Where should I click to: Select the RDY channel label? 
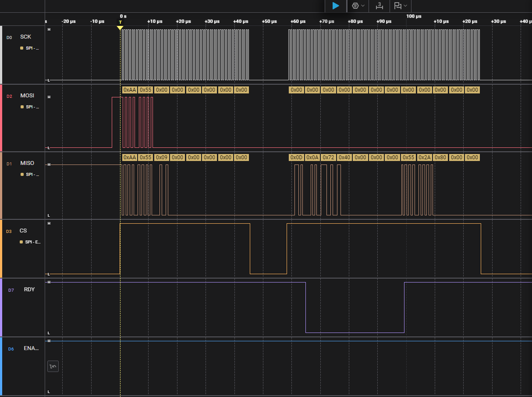coord(29,290)
